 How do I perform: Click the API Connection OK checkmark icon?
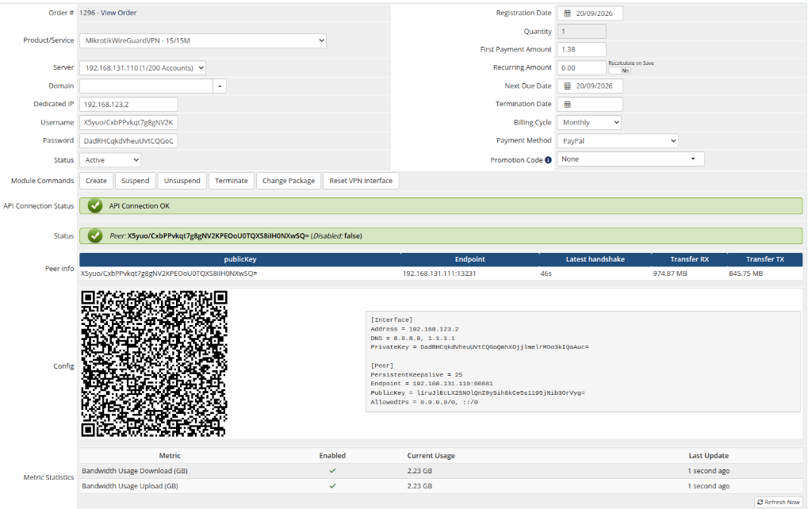pos(95,205)
